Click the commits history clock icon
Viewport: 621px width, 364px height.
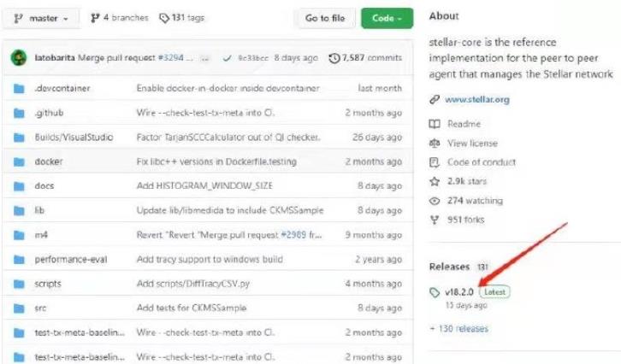(x=334, y=58)
